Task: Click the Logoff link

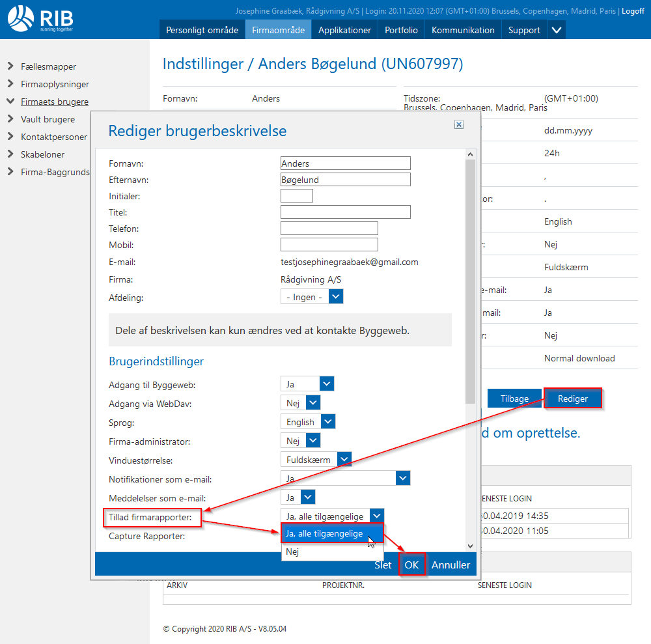Action: pos(633,11)
